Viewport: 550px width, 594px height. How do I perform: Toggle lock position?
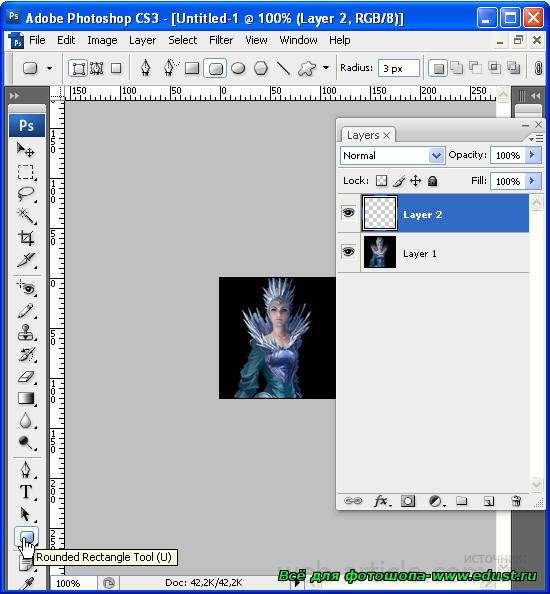pos(416,181)
